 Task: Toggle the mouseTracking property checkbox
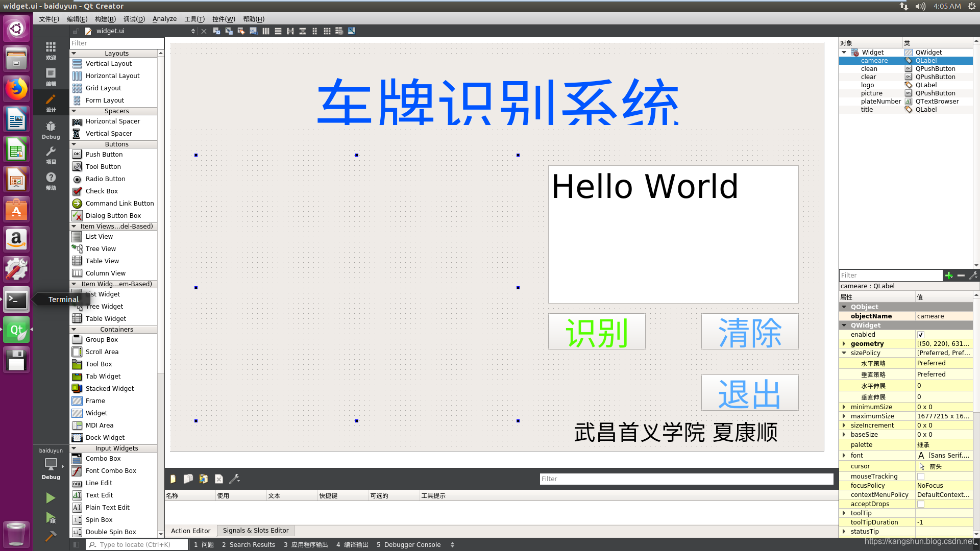921,477
